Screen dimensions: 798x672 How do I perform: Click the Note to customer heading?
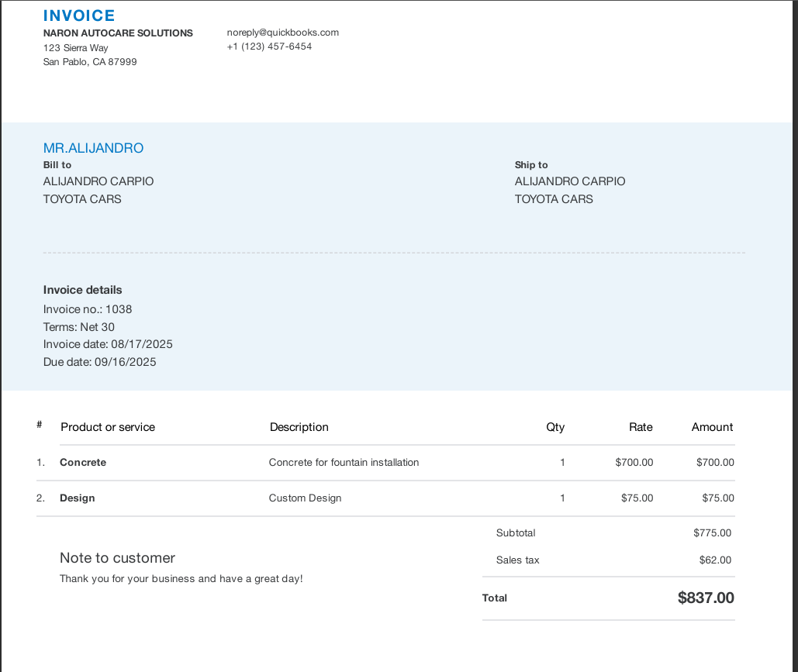pos(117,558)
